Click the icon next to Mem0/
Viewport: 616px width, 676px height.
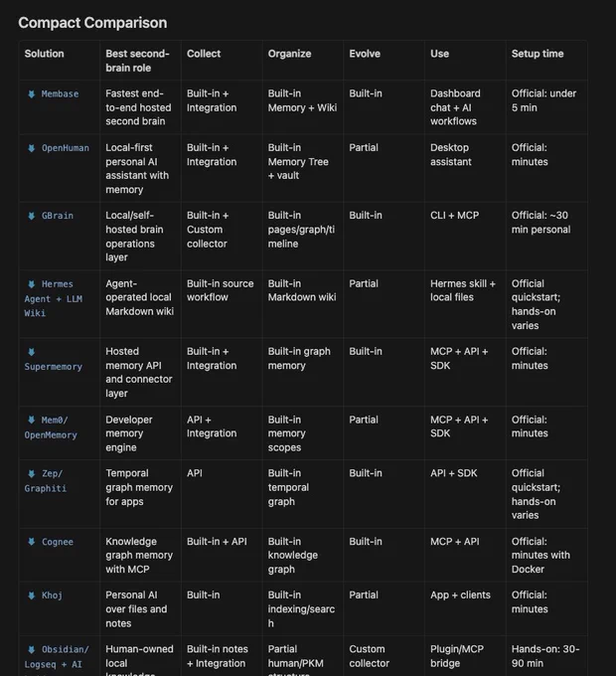pyautogui.click(x=32, y=420)
